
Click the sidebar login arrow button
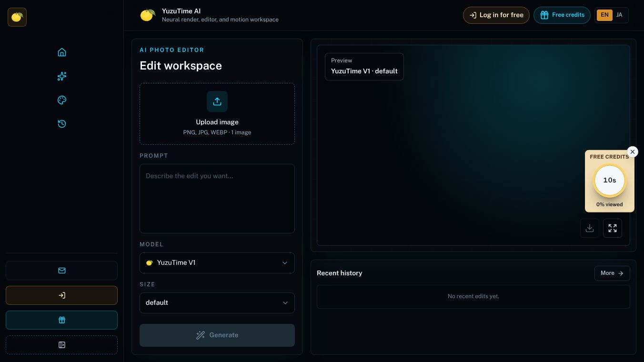point(61,295)
